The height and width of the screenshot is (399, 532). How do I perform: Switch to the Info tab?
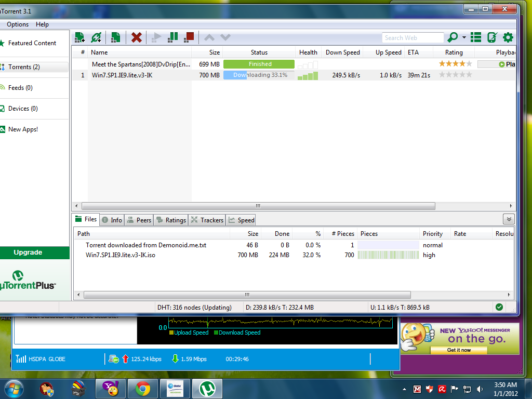(112, 220)
